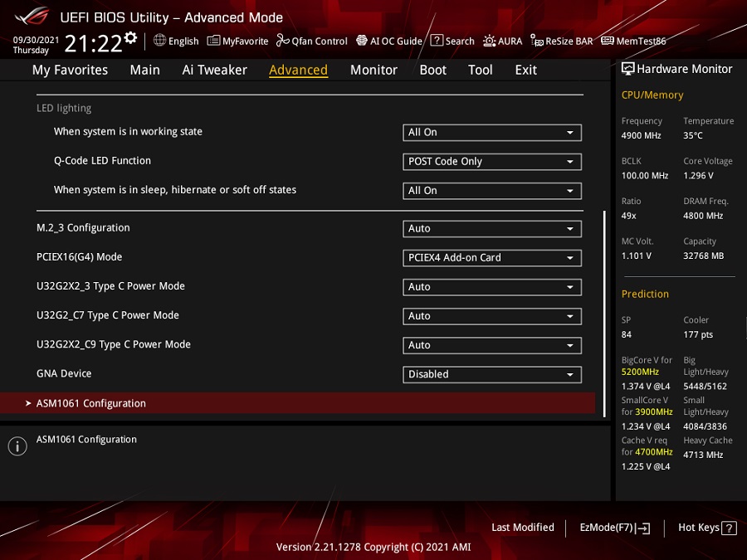Click the 3900MHz SmallCore prediction value
The height and width of the screenshot is (560, 747).
pos(653,411)
